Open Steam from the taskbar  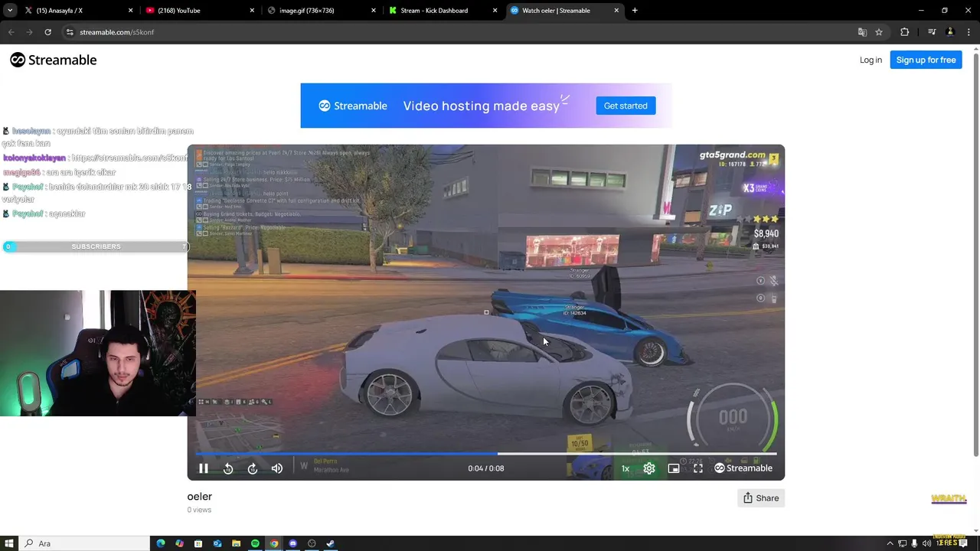[331, 543]
